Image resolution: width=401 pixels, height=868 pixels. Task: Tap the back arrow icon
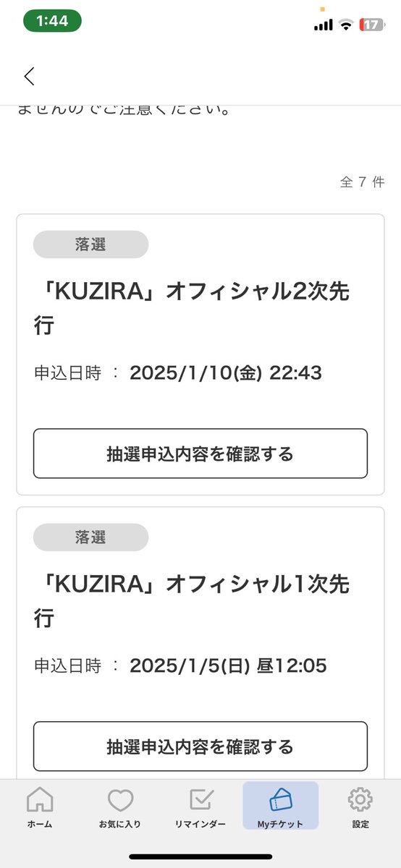click(x=29, y=76)
